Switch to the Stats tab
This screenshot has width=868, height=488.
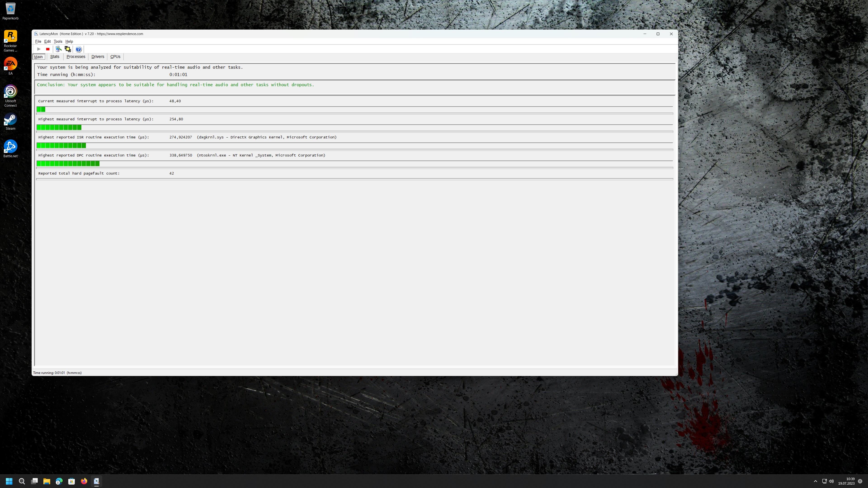[x=54, y=56]
